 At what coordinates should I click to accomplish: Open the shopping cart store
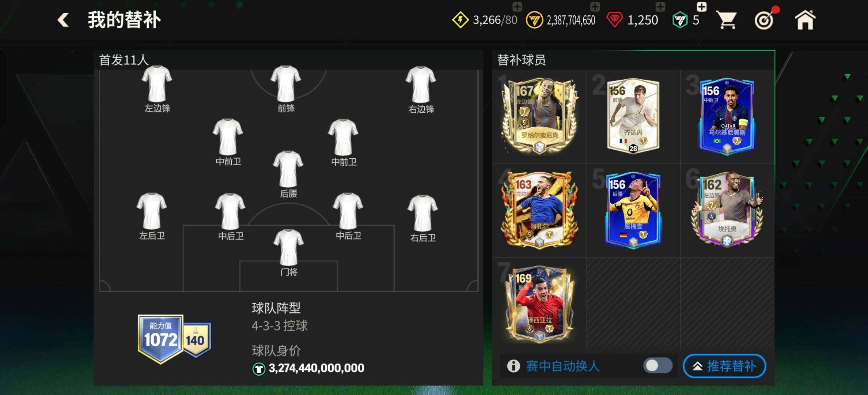coord(726,20)
